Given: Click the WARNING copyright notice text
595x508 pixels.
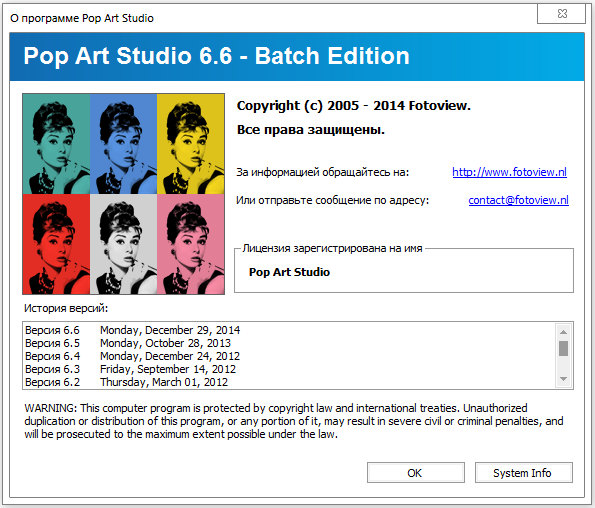Looking at the screenshot, I should pos(294,421).
